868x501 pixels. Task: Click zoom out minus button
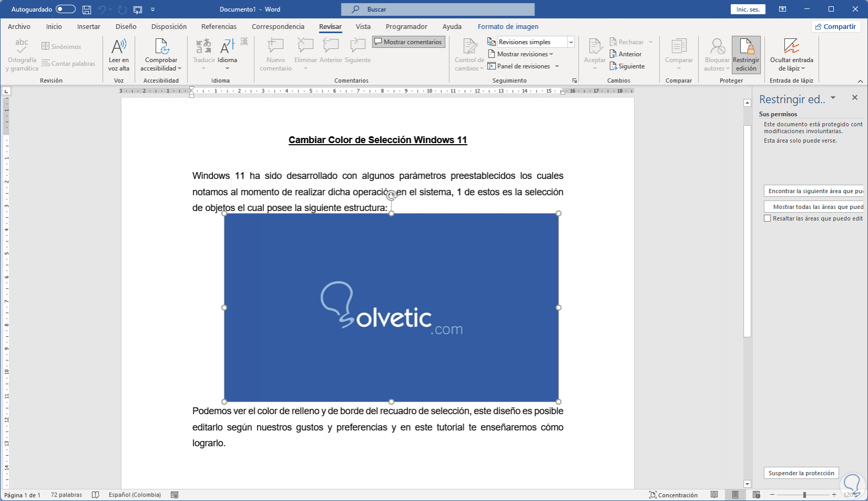[x=772, y=495]
